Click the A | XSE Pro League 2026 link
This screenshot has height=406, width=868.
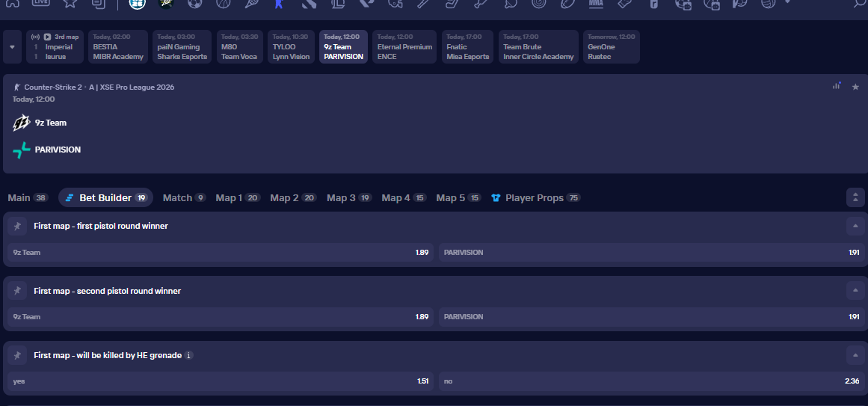tap(132, 87)
